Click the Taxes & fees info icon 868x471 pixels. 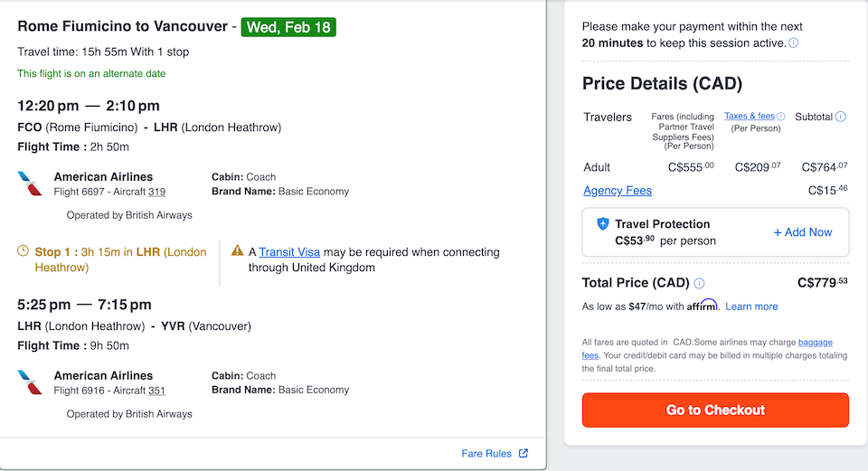[x=781, y=117]
